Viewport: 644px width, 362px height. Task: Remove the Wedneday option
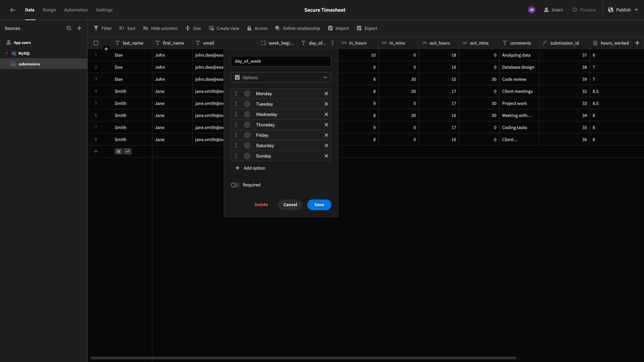click(x=326, y=115)
